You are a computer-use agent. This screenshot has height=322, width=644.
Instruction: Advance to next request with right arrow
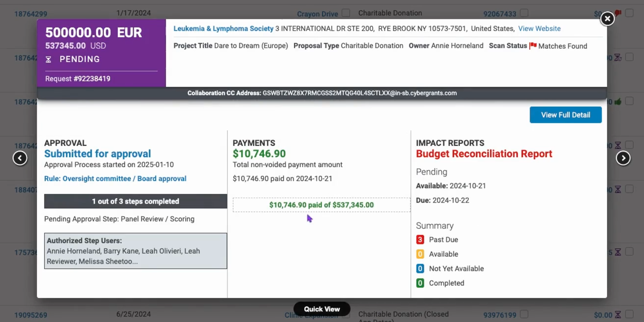coord(623,158)
